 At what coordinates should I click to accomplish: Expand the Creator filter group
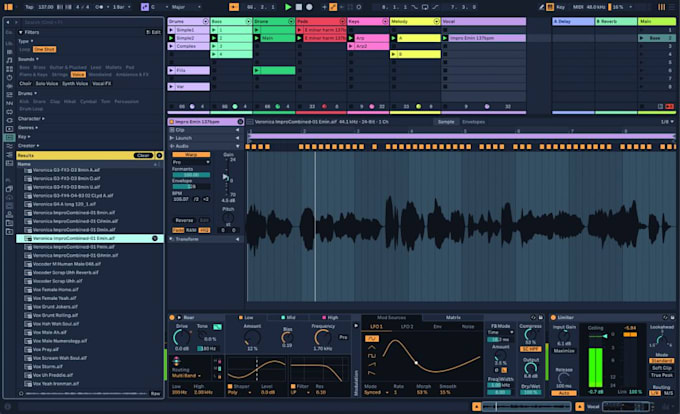click(x=28, y=146)
